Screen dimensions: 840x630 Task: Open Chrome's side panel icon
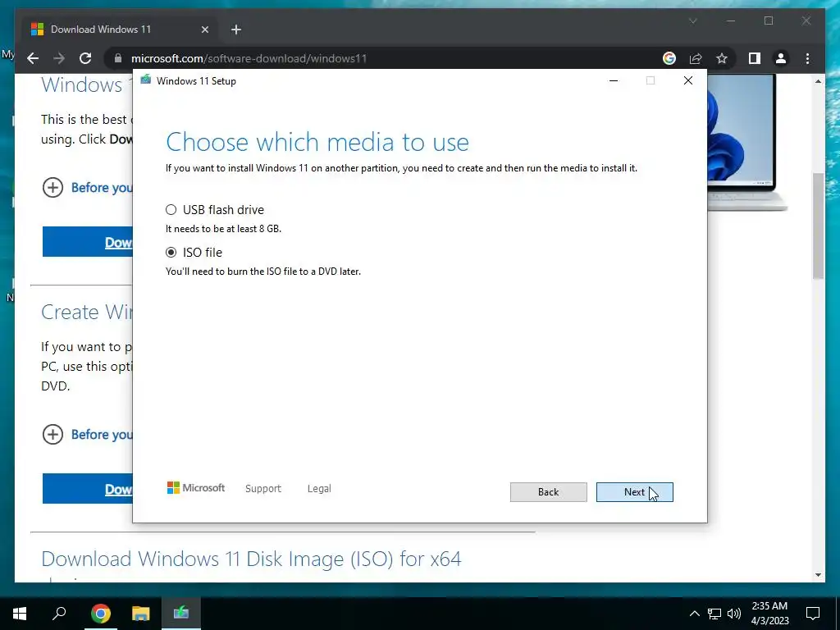755,58
